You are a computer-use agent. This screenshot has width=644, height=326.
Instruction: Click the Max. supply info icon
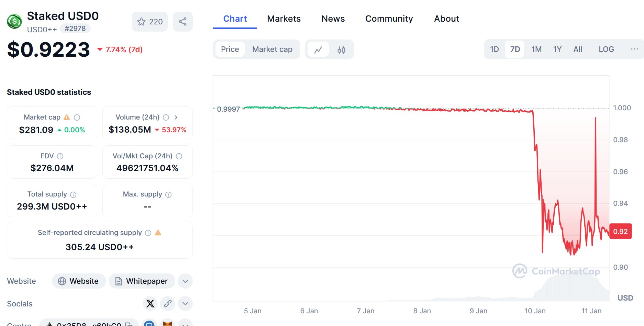coord(168,195)
